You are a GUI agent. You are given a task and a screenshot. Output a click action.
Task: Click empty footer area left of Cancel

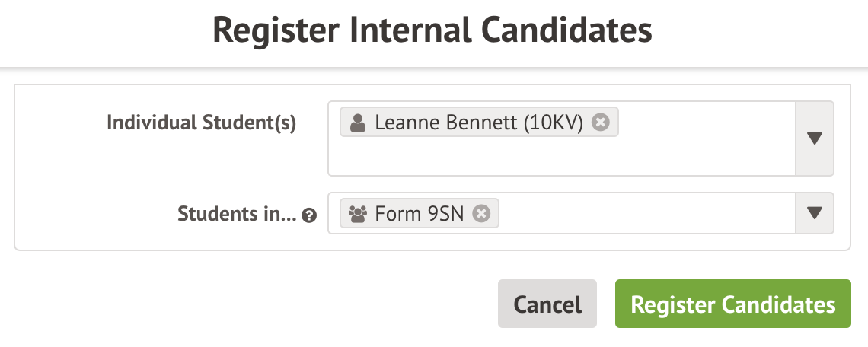(251, 304)
